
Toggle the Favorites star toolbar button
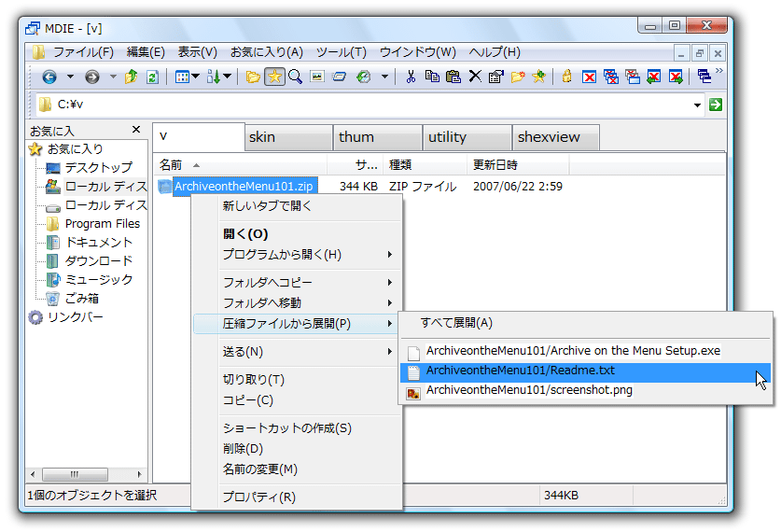(x=274, y=77)
